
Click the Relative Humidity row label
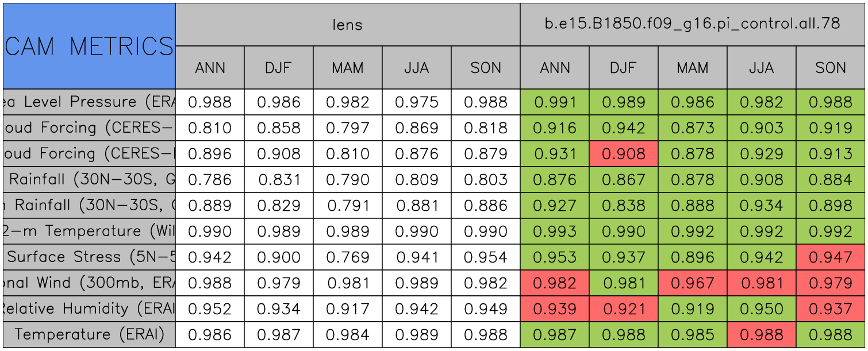pos(89,308)
